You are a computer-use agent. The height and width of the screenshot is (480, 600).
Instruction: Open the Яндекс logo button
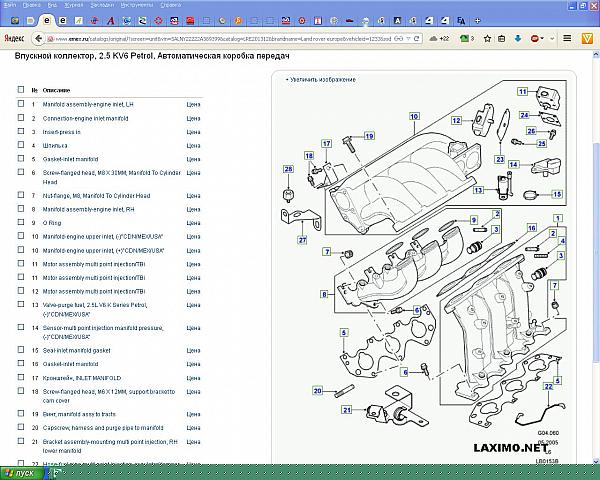(14, 38)
